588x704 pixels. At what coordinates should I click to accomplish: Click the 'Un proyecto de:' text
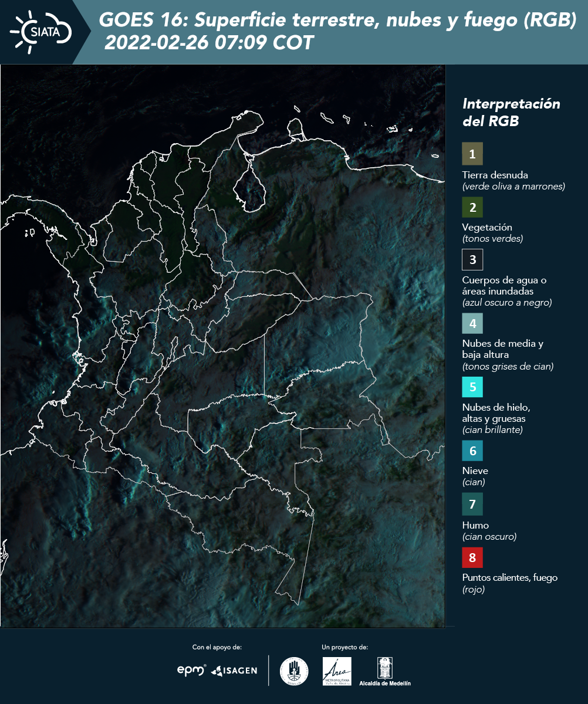click(345, 647)
